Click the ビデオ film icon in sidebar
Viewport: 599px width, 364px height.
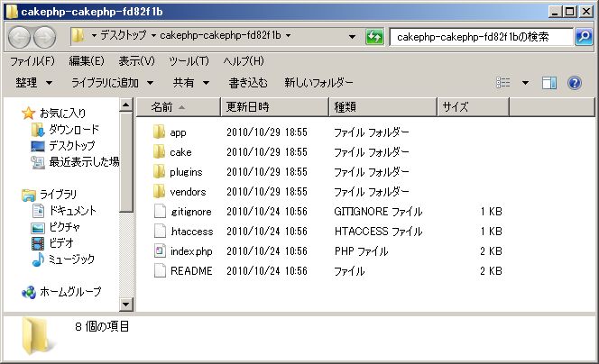tap(38, 243)
